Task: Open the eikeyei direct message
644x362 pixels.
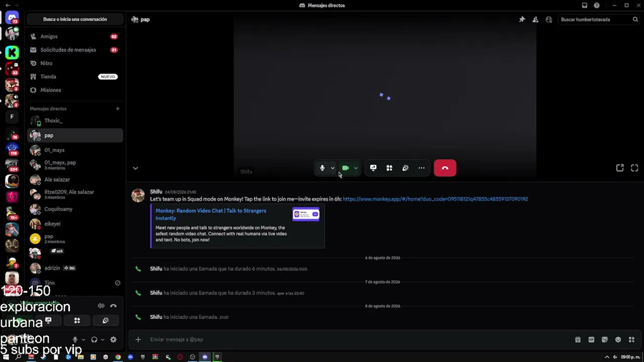Action: [x=75, y=224]
